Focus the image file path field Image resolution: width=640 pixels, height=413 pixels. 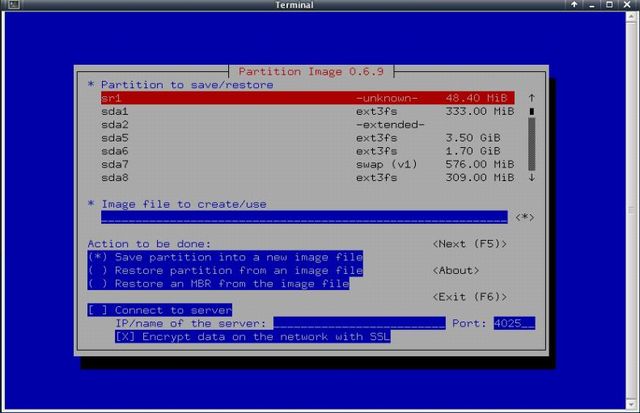(x=304, y=217)
